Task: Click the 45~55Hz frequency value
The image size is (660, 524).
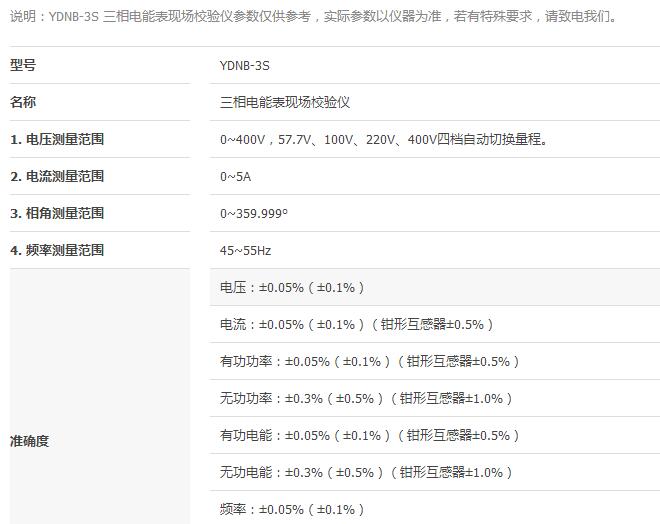Action: [x=245, y=250]
